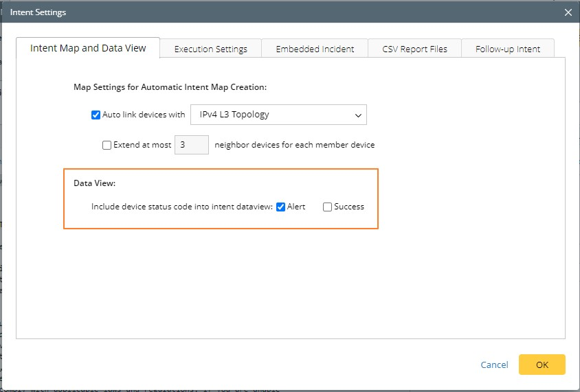Close the Intent Settings dialog with X

click(x=568, y=12)
